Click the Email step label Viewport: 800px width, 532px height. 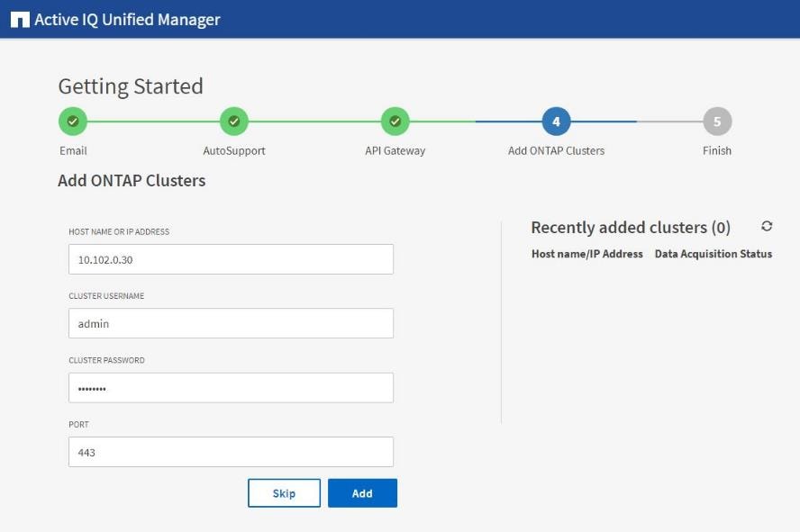[x=73, y=151]
